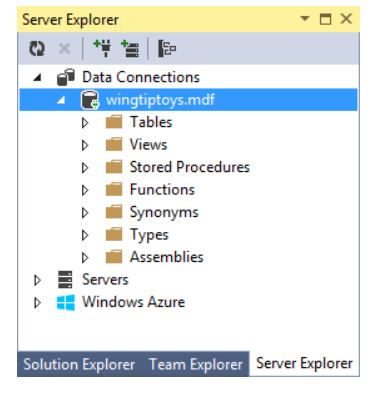Click the Servers stack icon
This screenshot has height=397, width=390.
point(65,279)
